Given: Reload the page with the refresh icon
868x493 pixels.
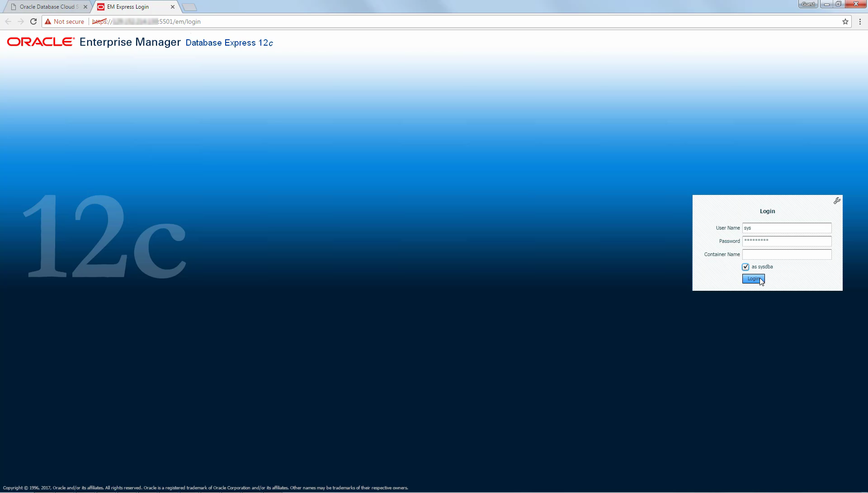Looking at the screenshot, I should coord(33,21).
